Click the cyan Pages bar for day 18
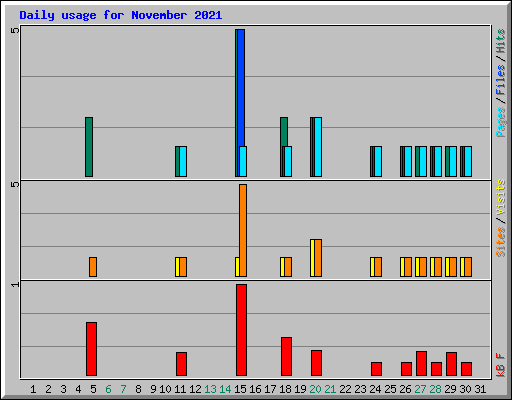 288,161
